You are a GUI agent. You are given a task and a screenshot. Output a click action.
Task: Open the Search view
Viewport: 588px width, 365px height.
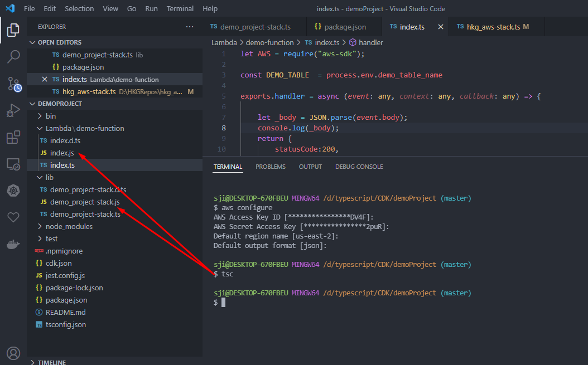[x=13, y=56]
